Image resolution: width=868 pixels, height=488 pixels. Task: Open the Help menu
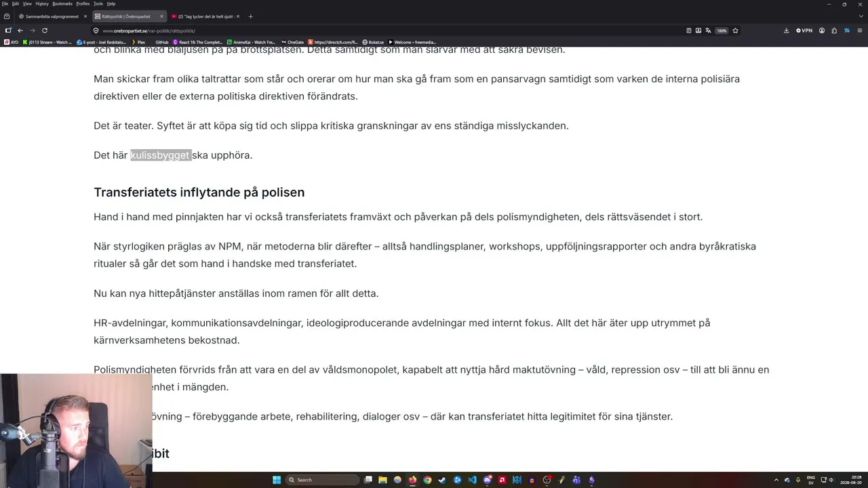111,3
